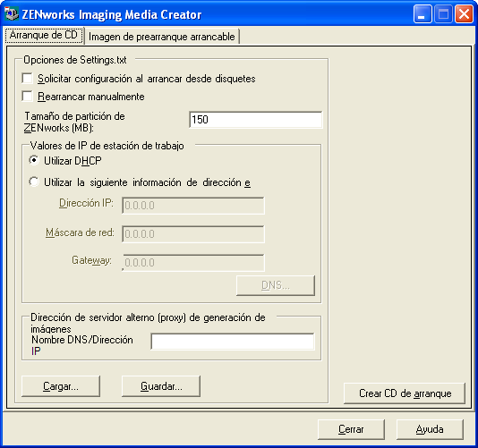Viewport: 478px width, 448px height.
Task: Switch to the Arranque de CD tab
Action: click(44, 35)
